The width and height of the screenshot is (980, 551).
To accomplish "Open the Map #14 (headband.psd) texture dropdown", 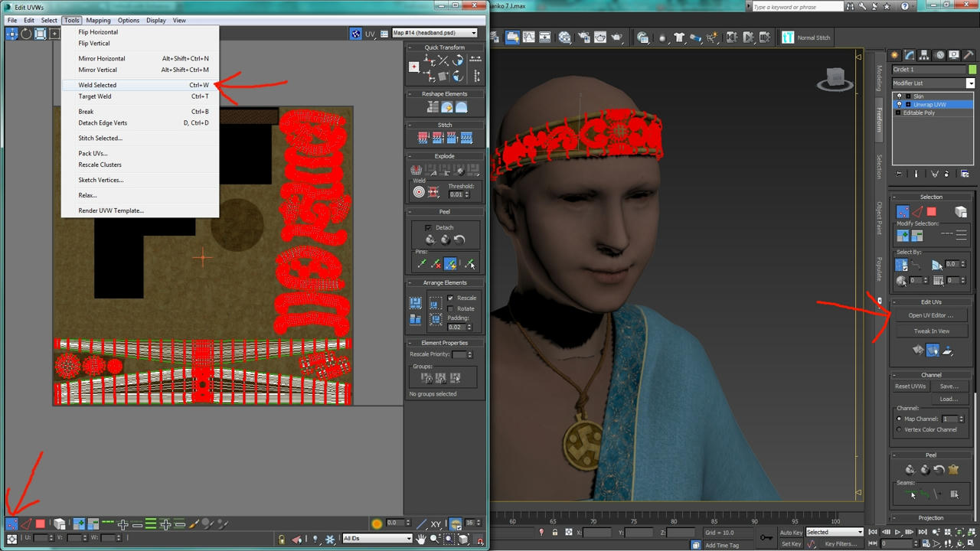I will (x=434, y=33).
